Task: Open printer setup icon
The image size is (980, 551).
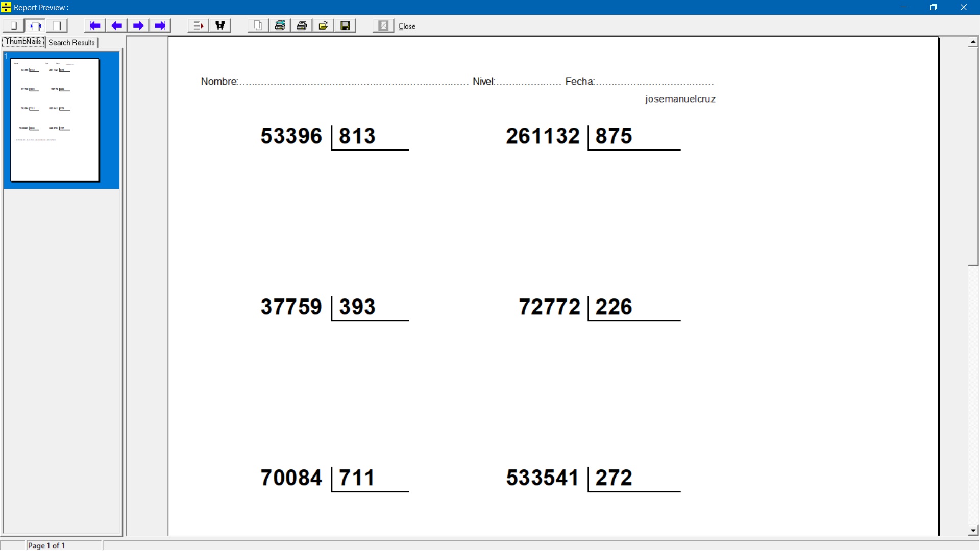Action: point(280,26)
